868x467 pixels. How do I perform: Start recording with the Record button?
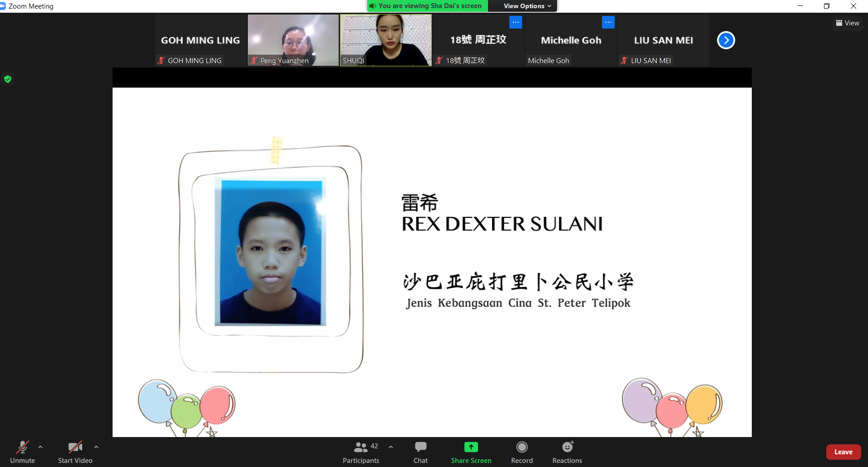pos(522,452)
